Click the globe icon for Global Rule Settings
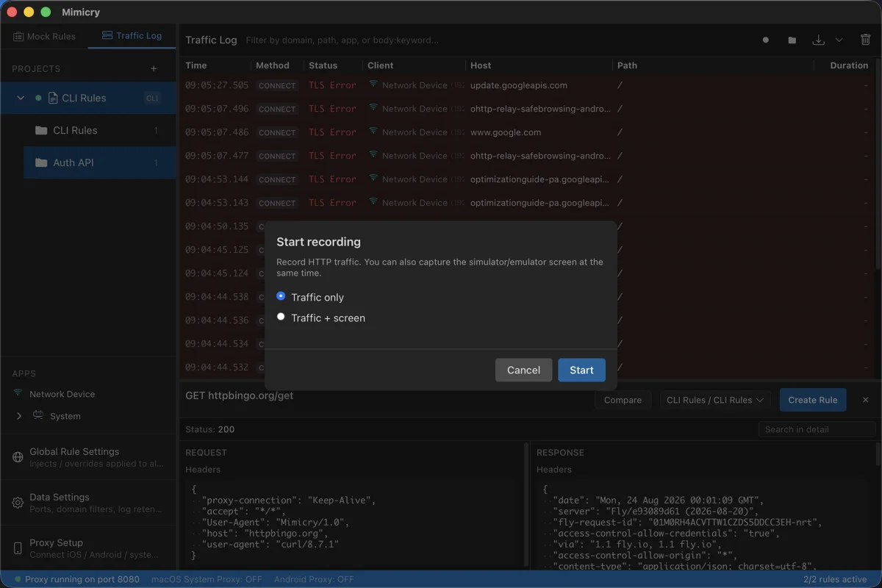The image size is (882, 588). pos(18,457)
